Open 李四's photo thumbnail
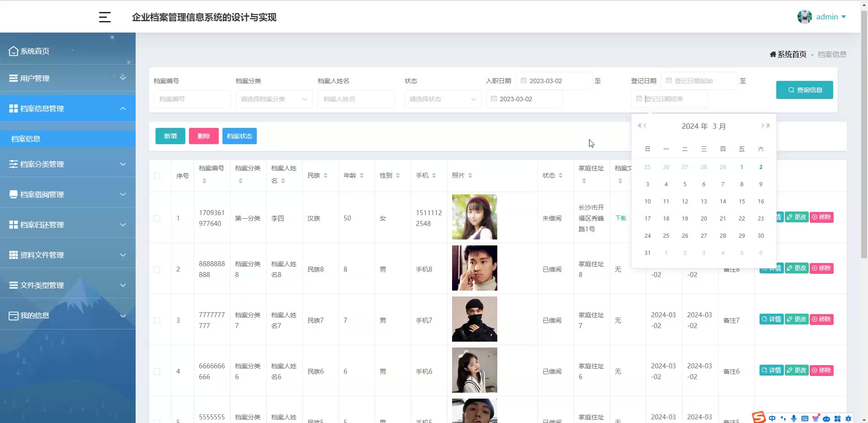 (475, 217)
